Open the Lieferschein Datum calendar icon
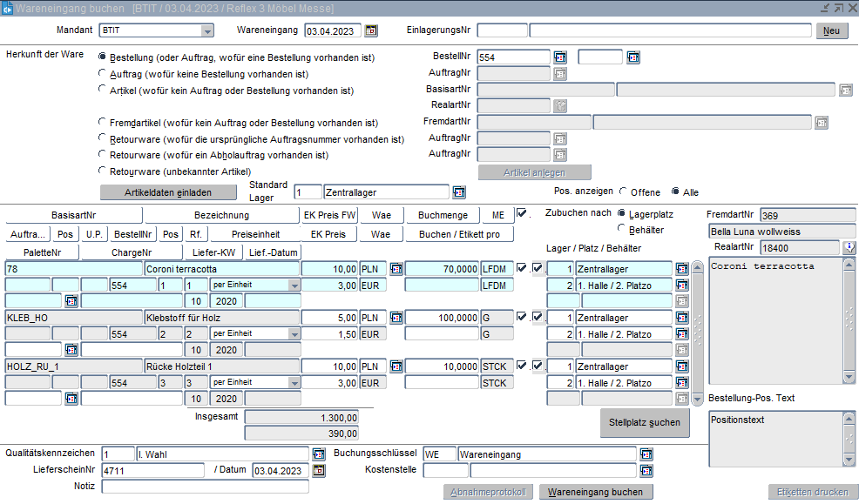The image size is (859, 504). [319, 471]
